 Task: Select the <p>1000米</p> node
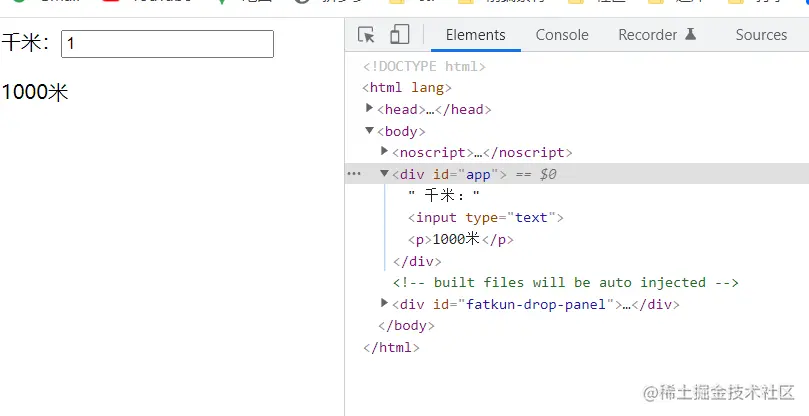point(461,239)
